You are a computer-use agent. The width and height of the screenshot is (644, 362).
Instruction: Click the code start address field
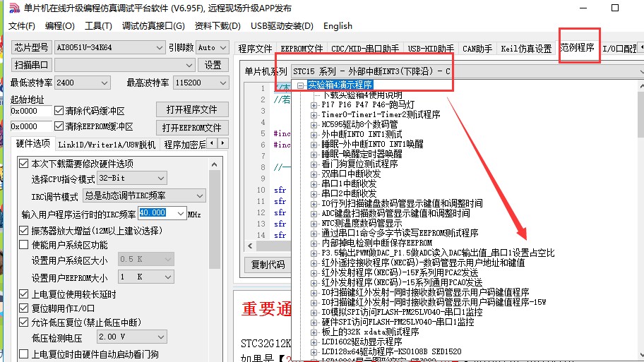coord(31,111)
